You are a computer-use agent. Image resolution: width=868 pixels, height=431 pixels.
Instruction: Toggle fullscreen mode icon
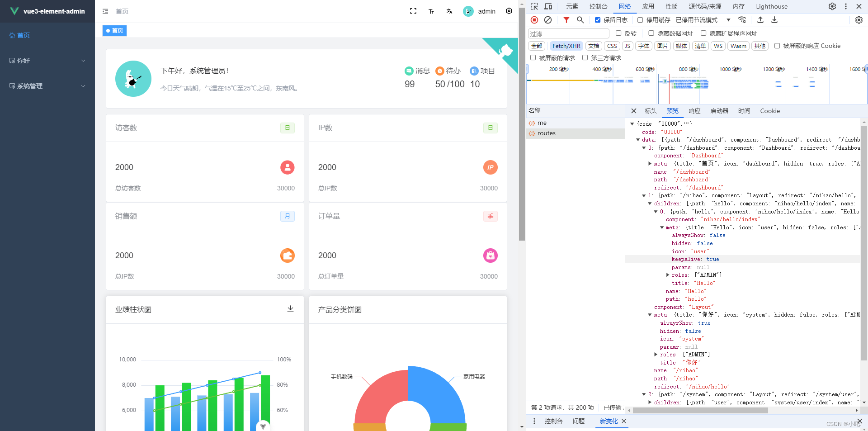[x=413, y=11]
